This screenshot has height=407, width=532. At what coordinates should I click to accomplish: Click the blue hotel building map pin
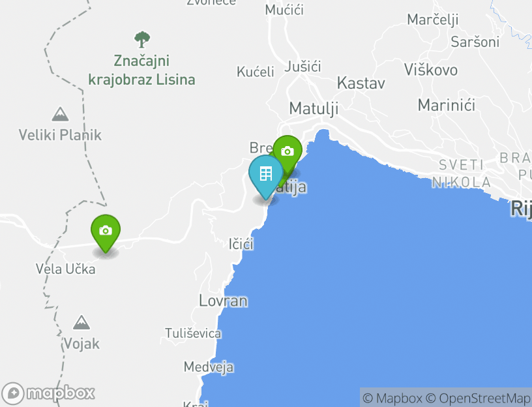point(265,177)
